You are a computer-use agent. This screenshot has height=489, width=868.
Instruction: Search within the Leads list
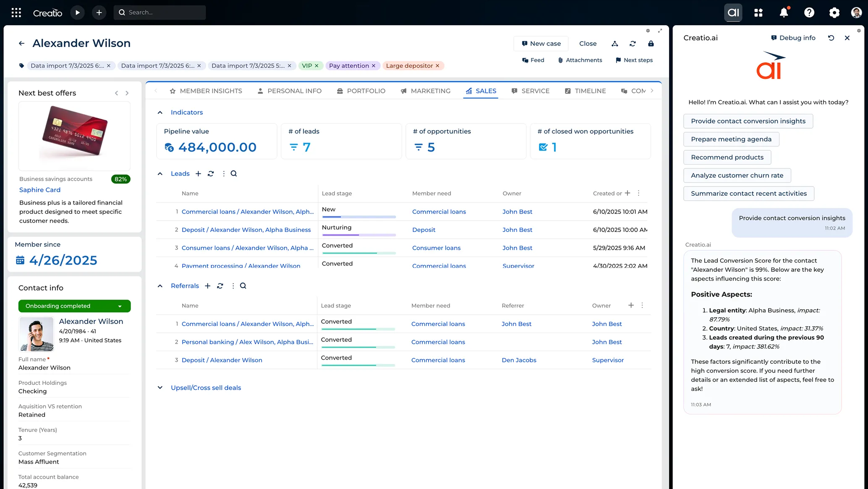pos(234,174)
